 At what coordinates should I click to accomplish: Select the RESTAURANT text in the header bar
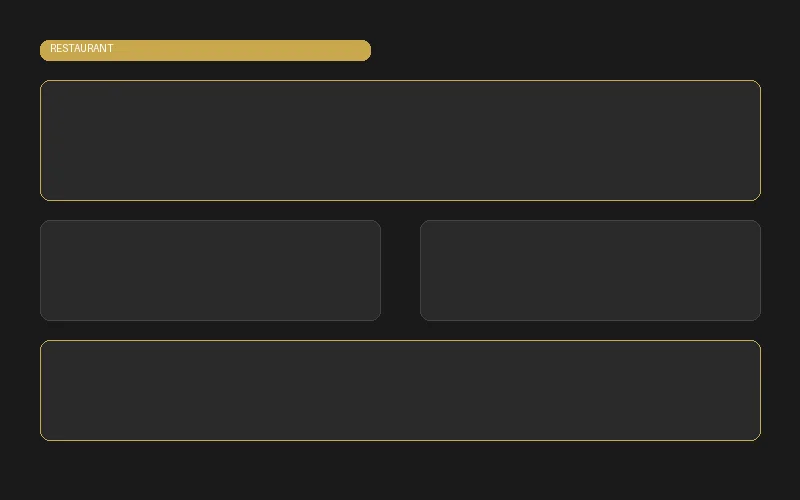(82, 48)
